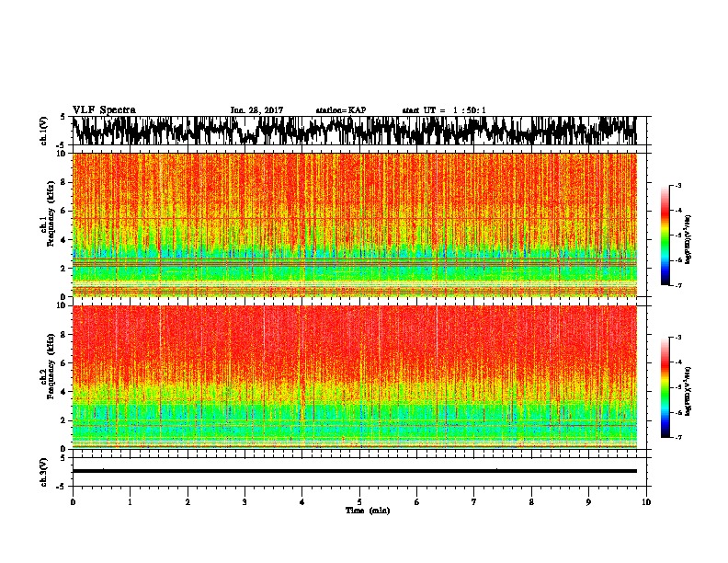728x563 pixels.
Task: Select the date text 'Jan. 28, 2017'
Action: 256,110
